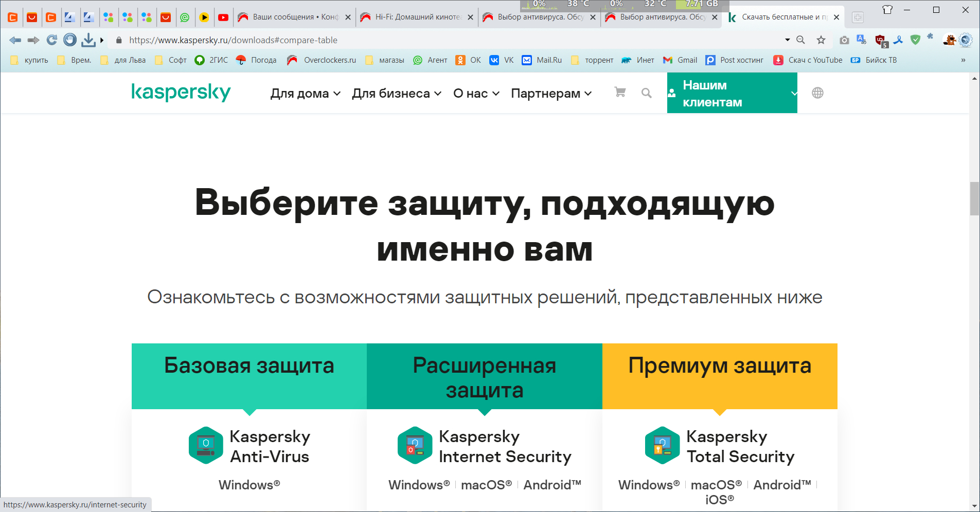The width and height of the screenshot is (980, 512).
Task: Click the t-shirt skins icon in title bar
Action: click(x=887, y=10)
